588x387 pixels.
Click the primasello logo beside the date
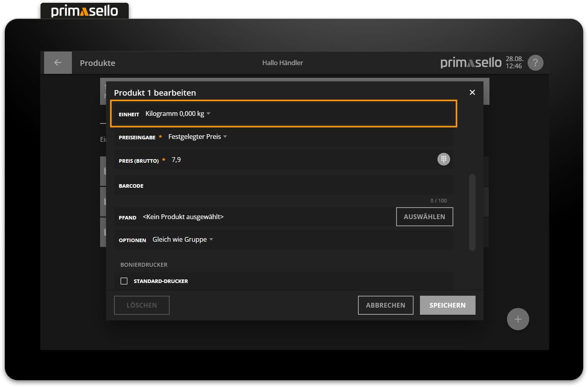click(x=471, y=63)
